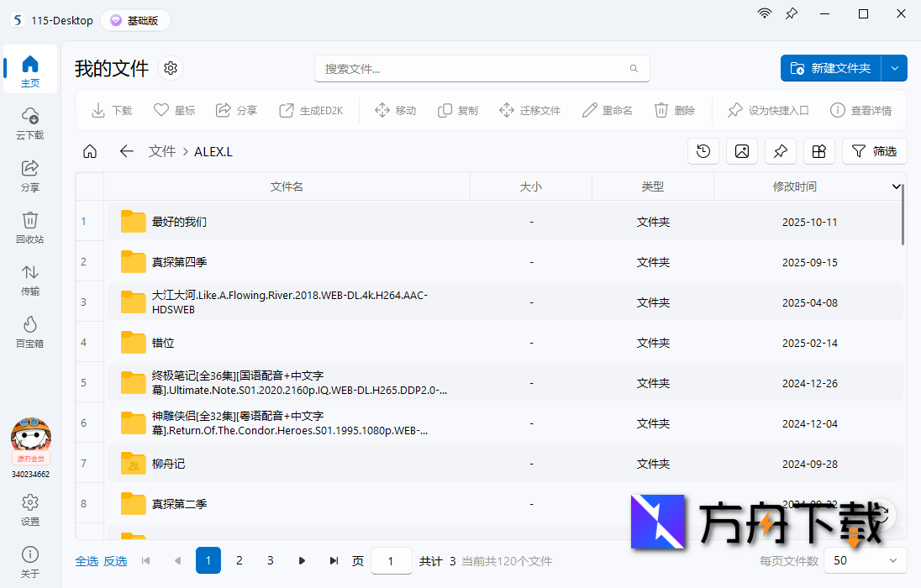Open the 百宝箱 toolbox

pyautogui.click(x=29, y=333)
